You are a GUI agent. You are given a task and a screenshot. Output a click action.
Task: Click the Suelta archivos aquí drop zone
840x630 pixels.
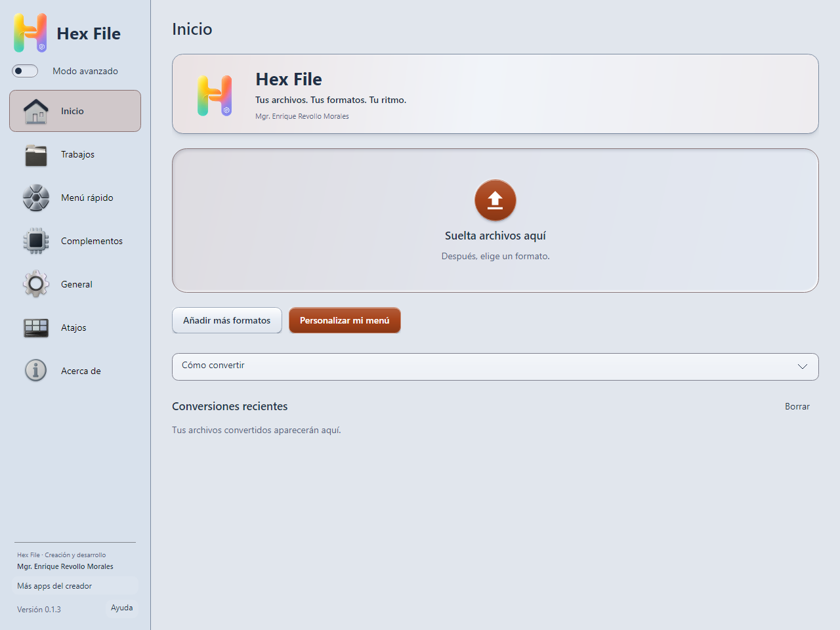(x=495, y=220)
